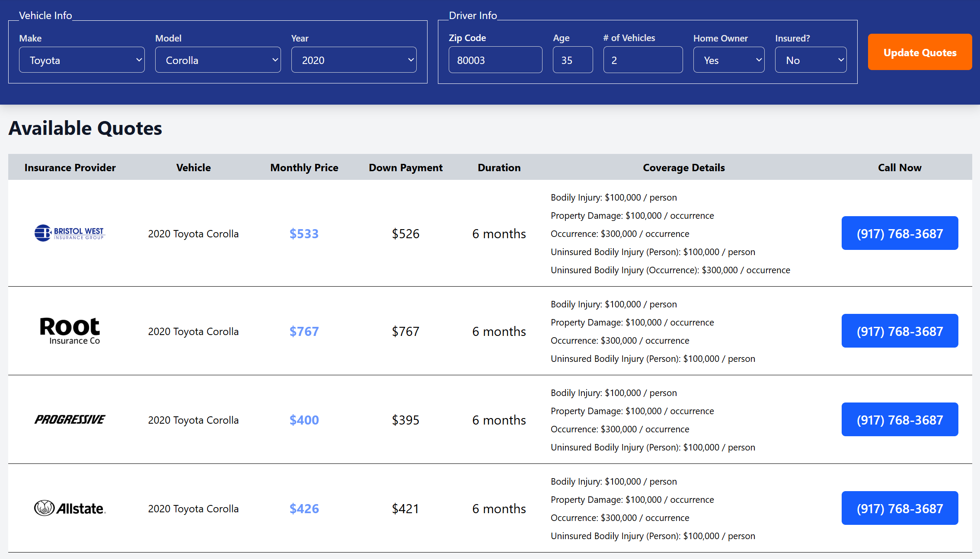
Task: Open the Home Owner dropdown
Action: 729,60
